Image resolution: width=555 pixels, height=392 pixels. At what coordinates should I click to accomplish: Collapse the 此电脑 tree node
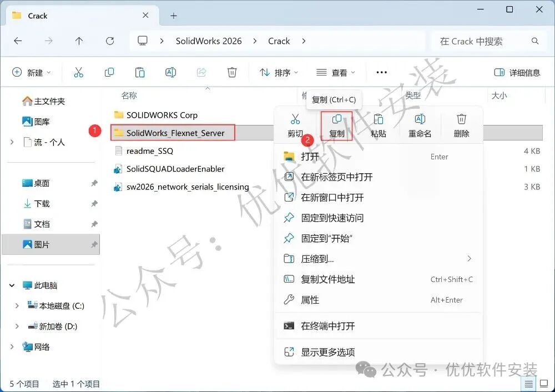[x=12, y=285]
